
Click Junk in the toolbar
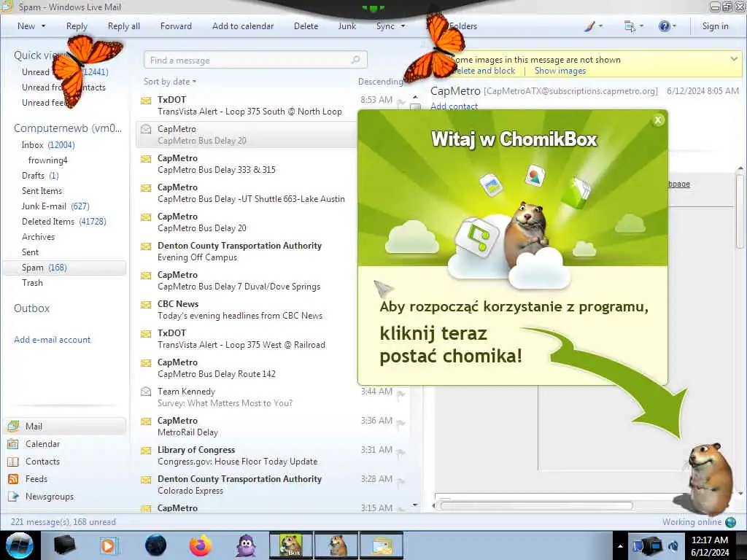347,26
